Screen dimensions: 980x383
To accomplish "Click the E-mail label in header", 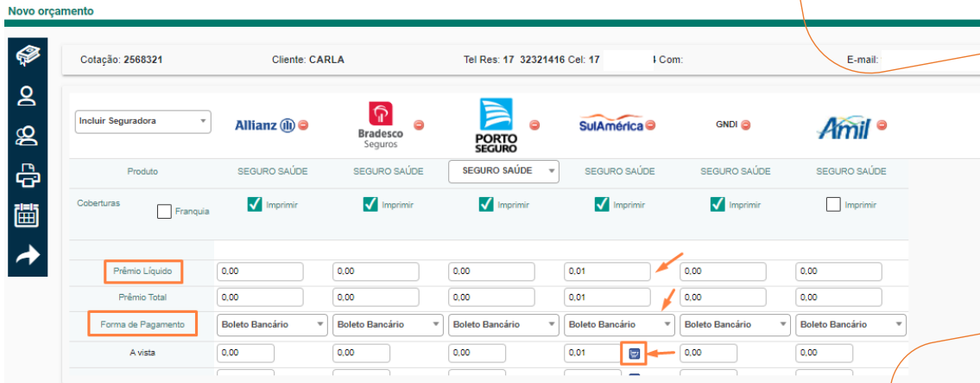I will (x=863, y=60).
